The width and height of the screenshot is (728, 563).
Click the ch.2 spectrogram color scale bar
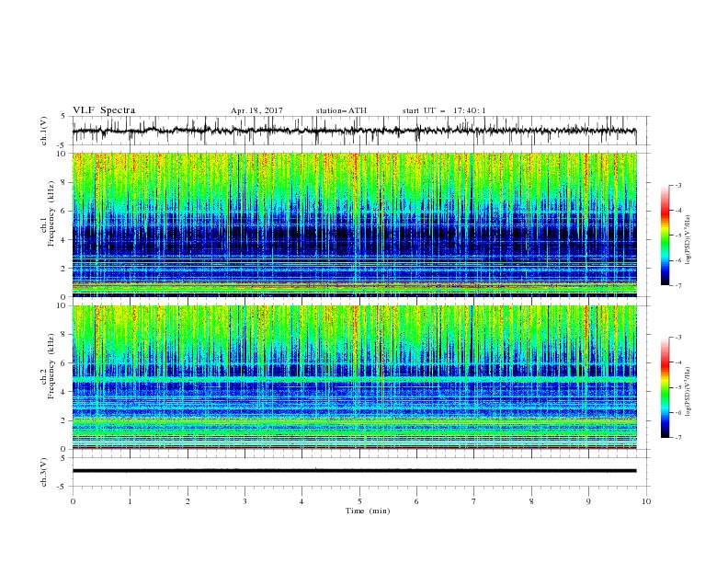665,387
